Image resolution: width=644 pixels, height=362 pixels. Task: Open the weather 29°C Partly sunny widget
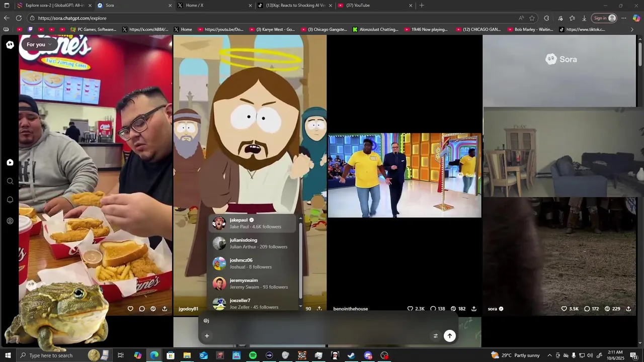[x=515, y=355]
